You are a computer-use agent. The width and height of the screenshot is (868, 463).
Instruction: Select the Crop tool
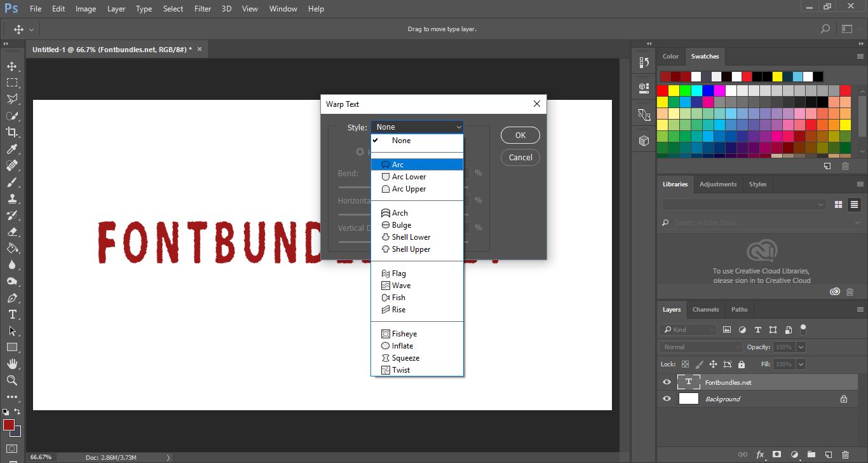pos(12,131)
